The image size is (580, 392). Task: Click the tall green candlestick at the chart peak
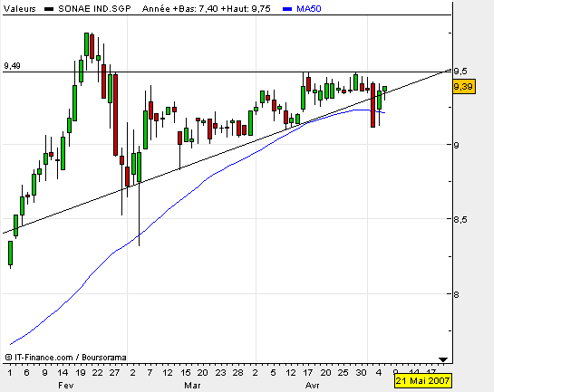click(87, 44)
